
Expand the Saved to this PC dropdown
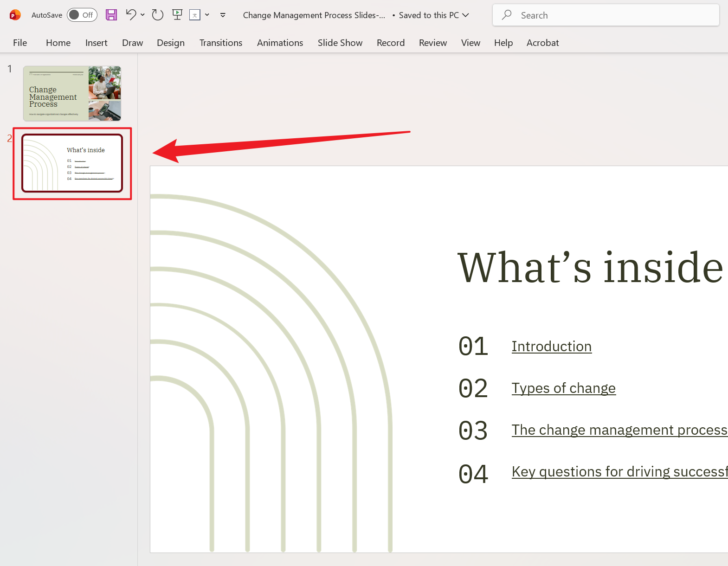coord(465,15)
